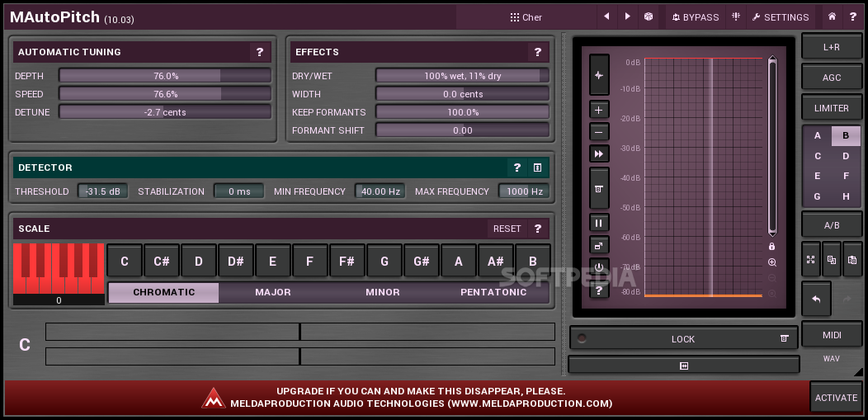Screen dimensions: 868x420
Task: Click the red piano keyboard thumbnail
Action: (x=59, y=268)
